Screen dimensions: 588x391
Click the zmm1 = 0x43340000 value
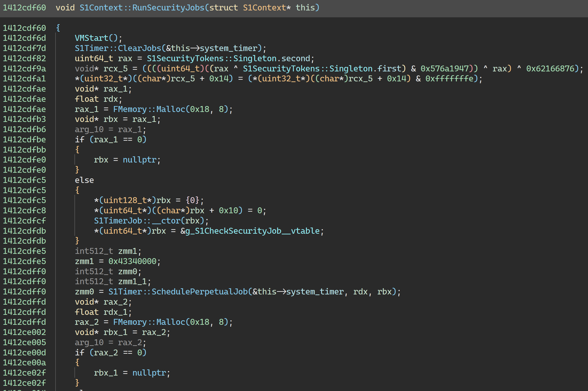[132, 261]
